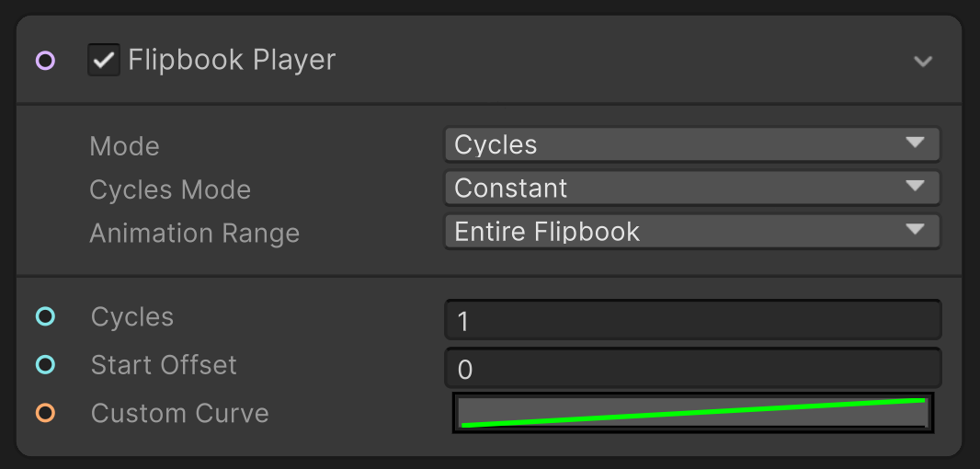Click the purple flow port beside Flipbook Player
This screenshot has width=980, height=469.
[x=45, y=62]
